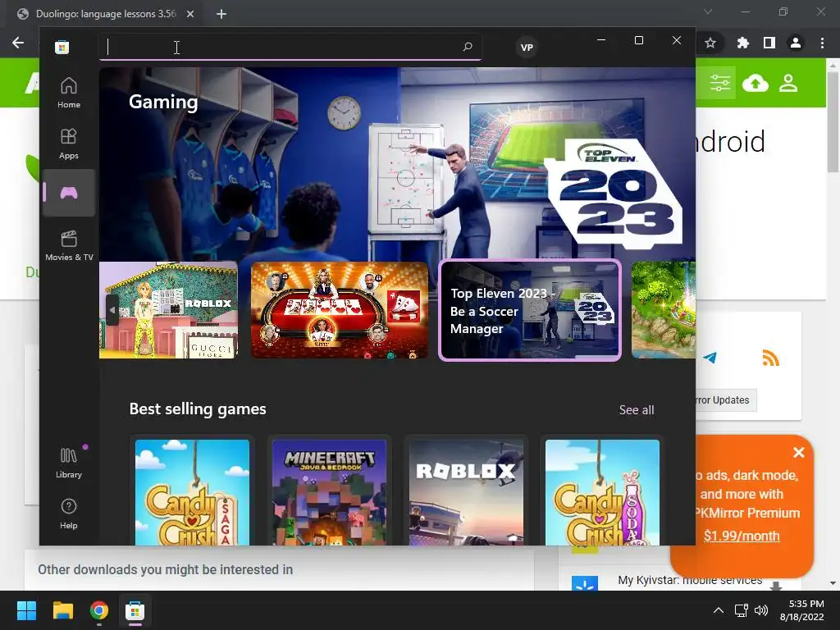Image resolution: width=840 pixels, height=630 pixels.
Task: Open a new Chrome tab
Action: 221,14
